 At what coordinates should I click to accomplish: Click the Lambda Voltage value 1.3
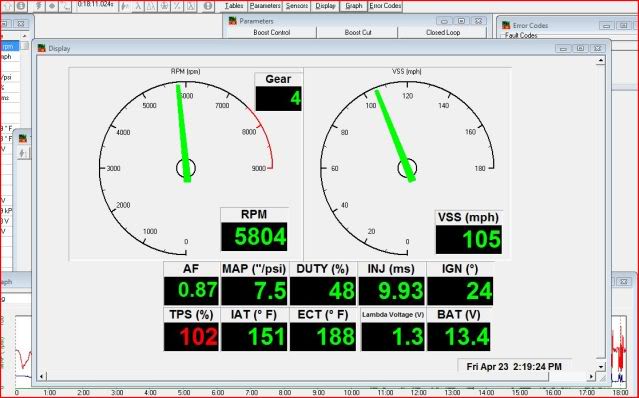pyautogui.click(x=393, y=336)
